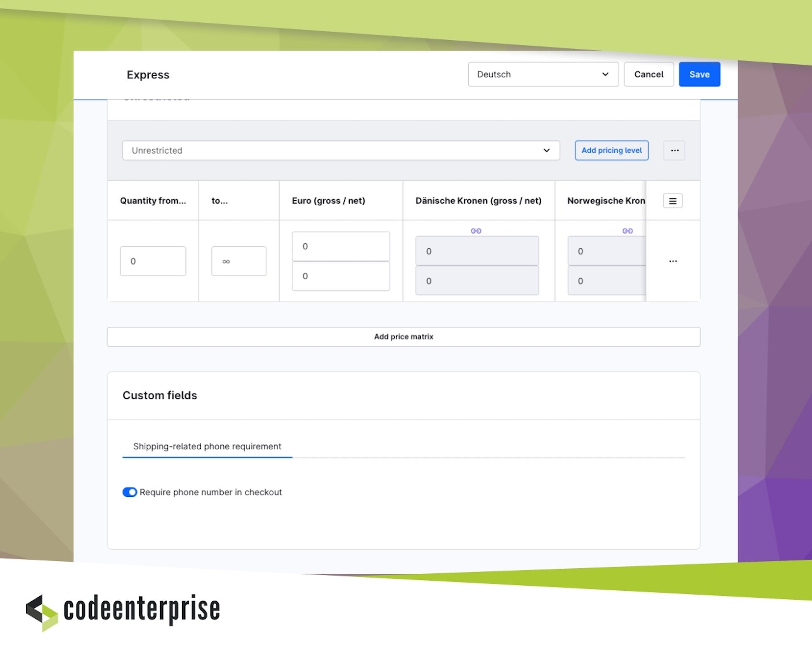812x650 pixels.
Task: Click the Dänische Kronen gross price field
Action: coord(477,251)
